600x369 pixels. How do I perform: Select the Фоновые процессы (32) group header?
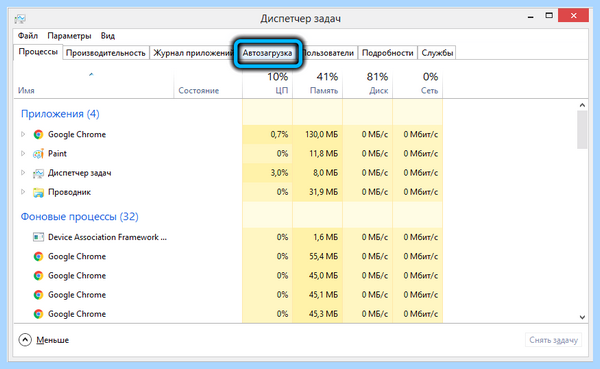(80, 217)
